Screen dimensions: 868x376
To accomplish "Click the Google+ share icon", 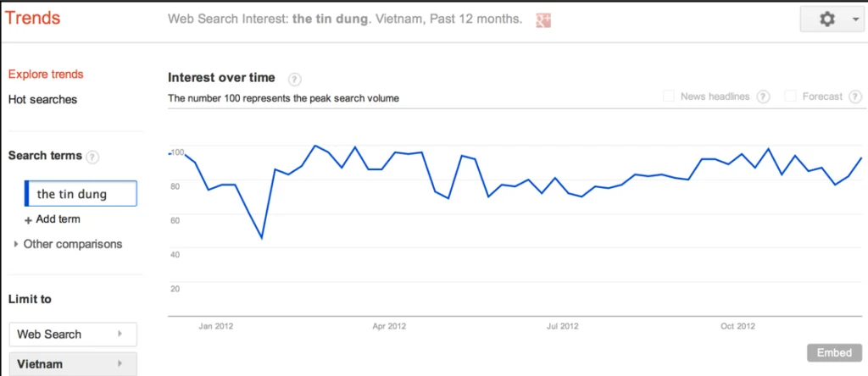I will point(543,19).
